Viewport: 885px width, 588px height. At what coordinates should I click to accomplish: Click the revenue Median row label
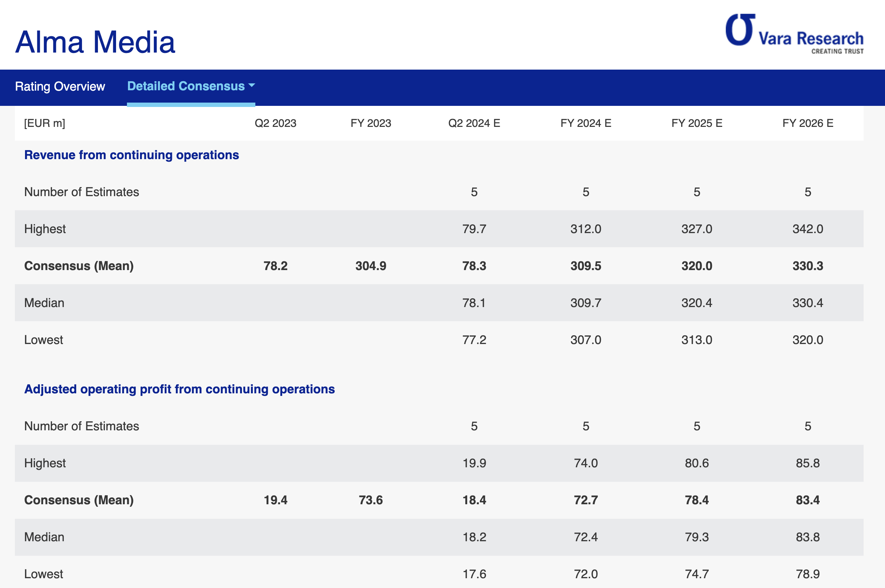pos(44,303)
